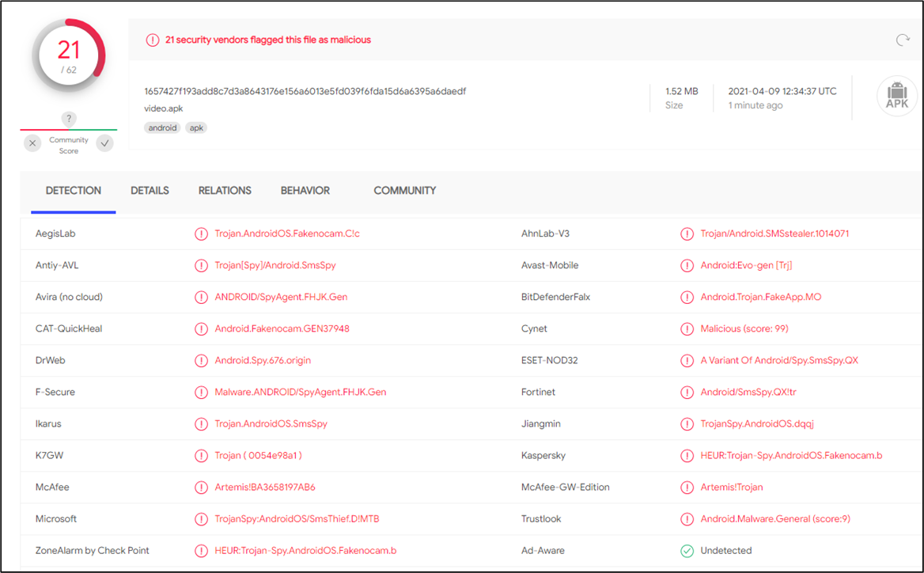
Task: Click the community score question mark icon
Action: (x=69, y=119)
